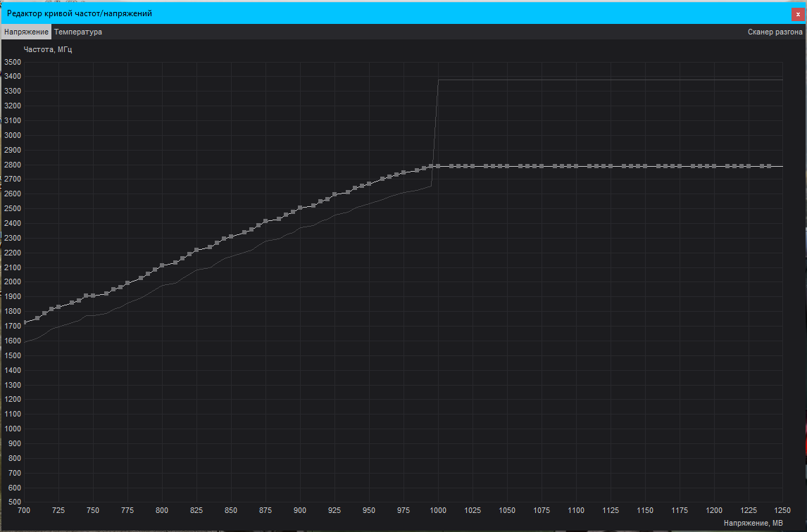Viewport: 807px width, 532px height.
Task: Select the curve point at 750 mV
Action: pyautogui.click(x=93, y=296)
